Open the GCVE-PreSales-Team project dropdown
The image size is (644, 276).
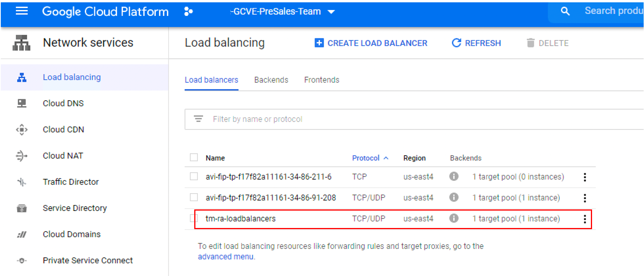point(282,12)
